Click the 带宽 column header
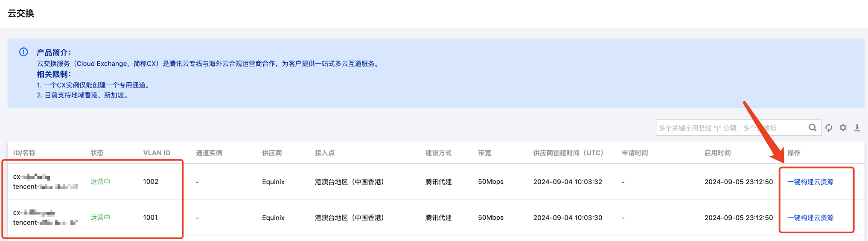Image resolution: width=868 pixels, height=241 pixels. click(484, 153)
